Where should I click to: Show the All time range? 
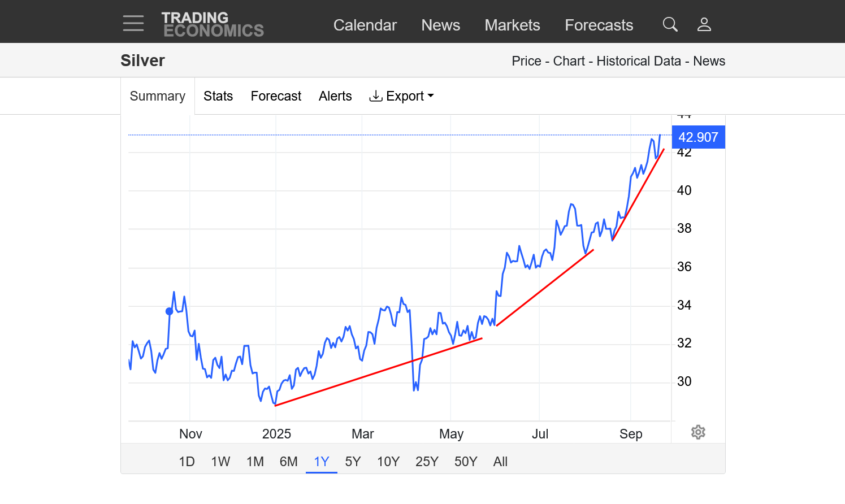pos(500,462)
